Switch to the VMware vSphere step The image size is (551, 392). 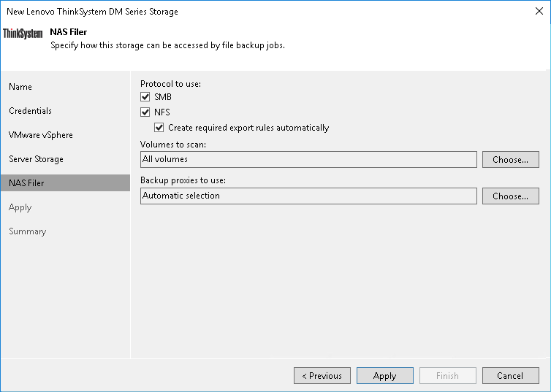click(x=41, y=135)
